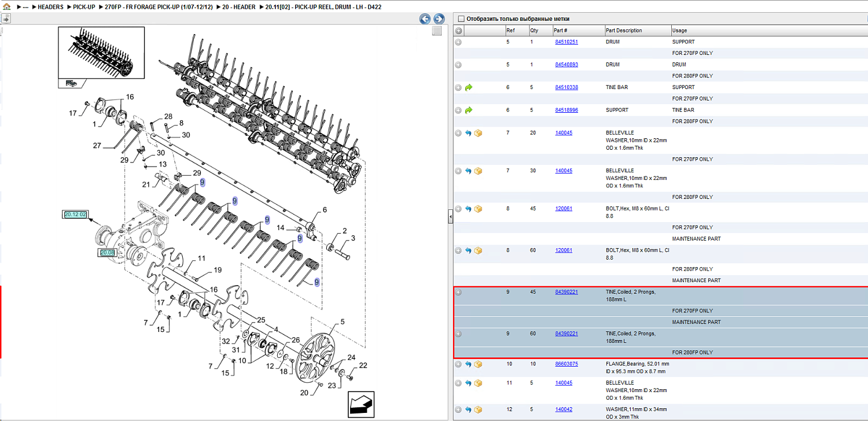Click the panel toggle icon below the home icon
868x421 pixels.
(6, 19)
